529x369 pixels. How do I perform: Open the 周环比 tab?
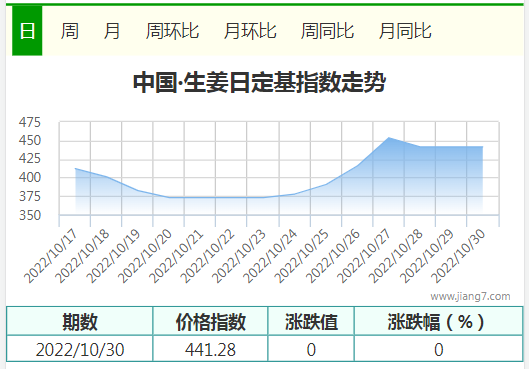click(172, 31)
